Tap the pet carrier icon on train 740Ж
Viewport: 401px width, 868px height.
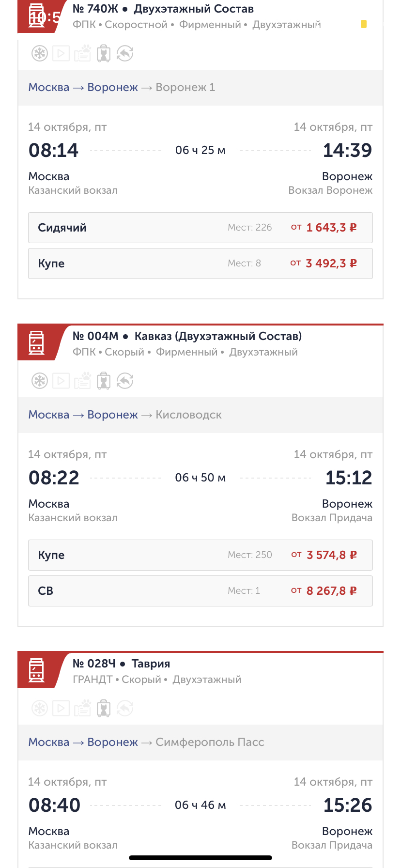(x=104, y=53)
